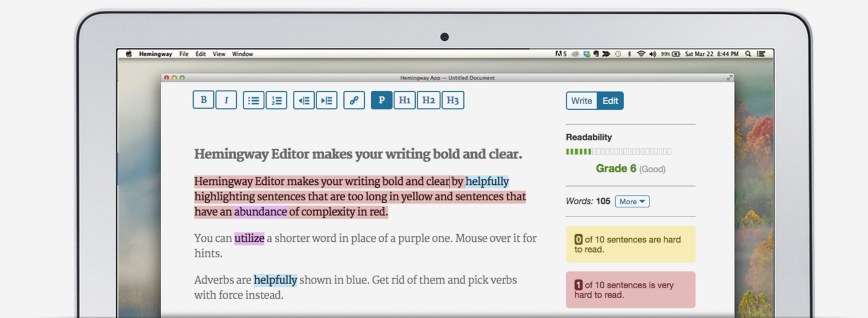
Task: Toggle bold formatting with the B button
Action: pyautogui.click(x=203, y=100)
